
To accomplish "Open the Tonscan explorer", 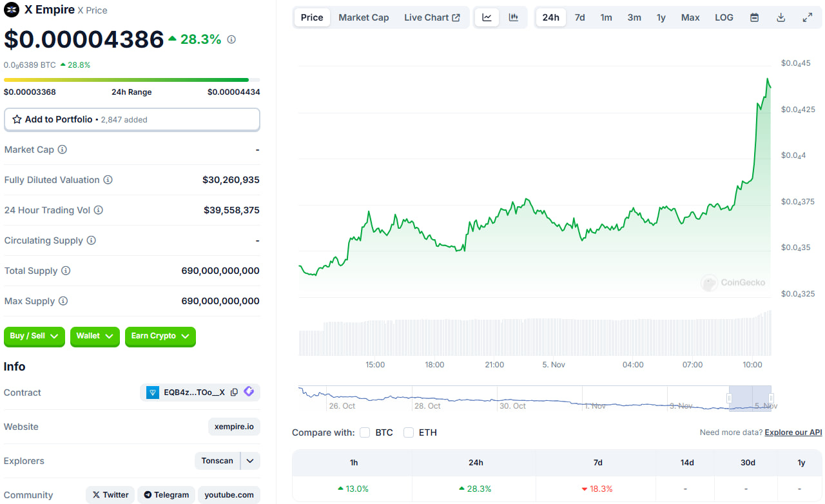I will coord(217,461).
